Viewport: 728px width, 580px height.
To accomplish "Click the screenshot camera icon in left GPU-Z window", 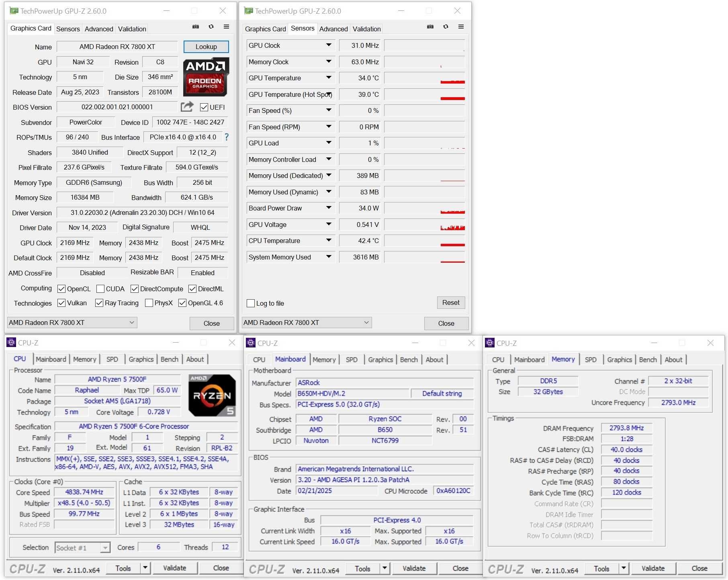I will click(196, 27).
